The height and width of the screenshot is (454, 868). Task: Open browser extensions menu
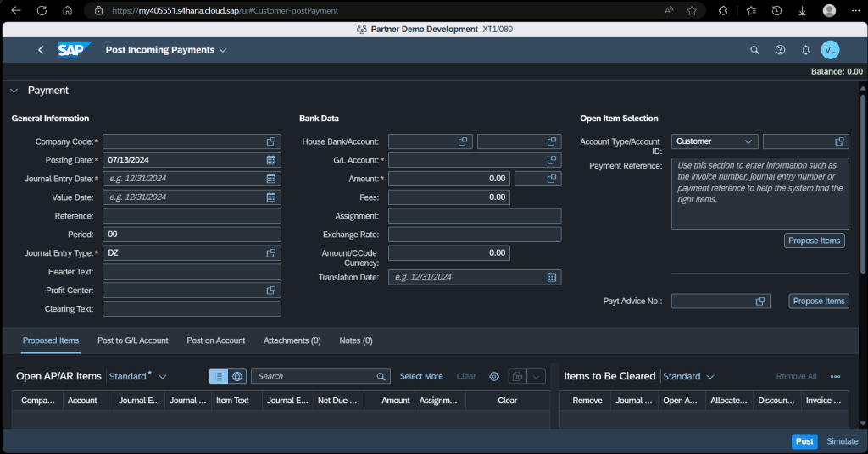(x=723, y=10)
